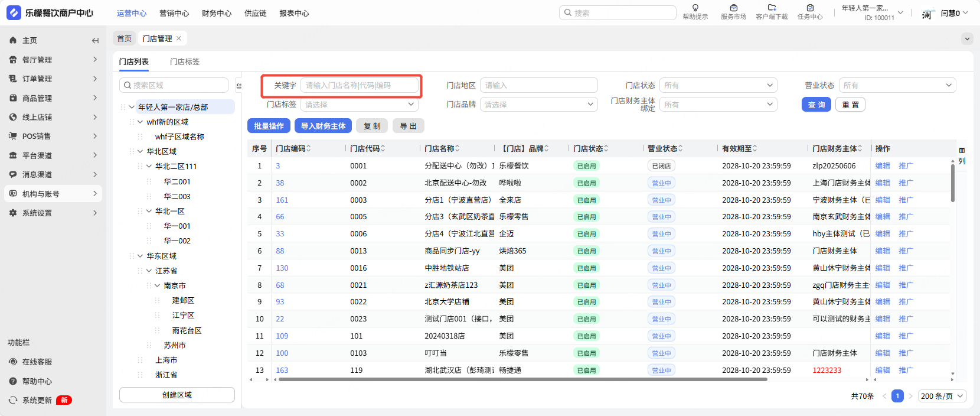The image size is (980, 416).
Task: Open the 门店状态 dropdown
Action: (718, 86)
